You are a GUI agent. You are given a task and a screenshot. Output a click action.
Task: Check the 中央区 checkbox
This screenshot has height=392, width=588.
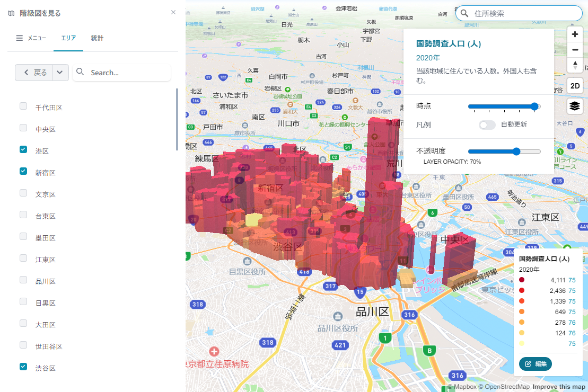coord(23,128)
